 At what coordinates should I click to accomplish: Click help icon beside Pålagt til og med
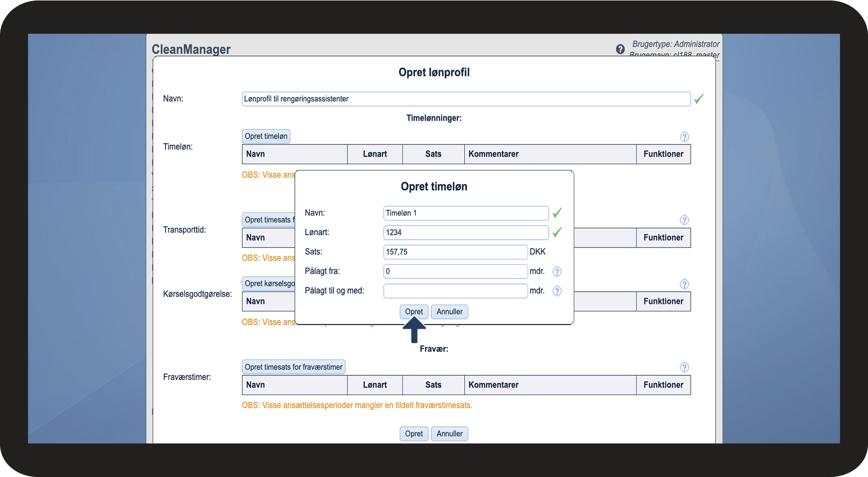coord(557,291)
